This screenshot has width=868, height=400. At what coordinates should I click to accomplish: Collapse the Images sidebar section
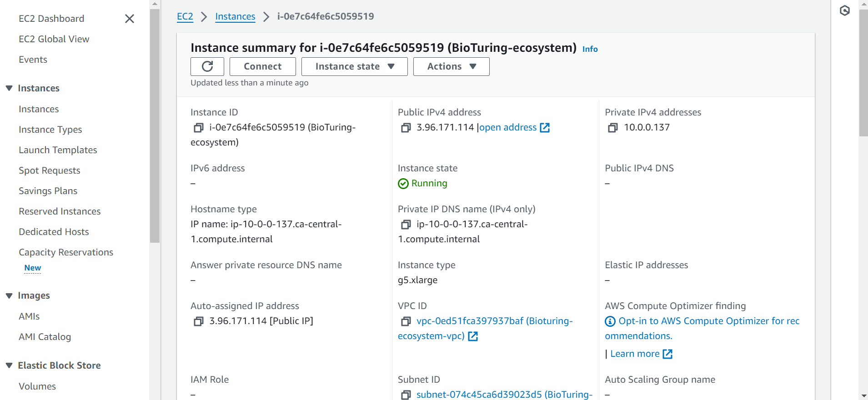[x=9, y=295]
